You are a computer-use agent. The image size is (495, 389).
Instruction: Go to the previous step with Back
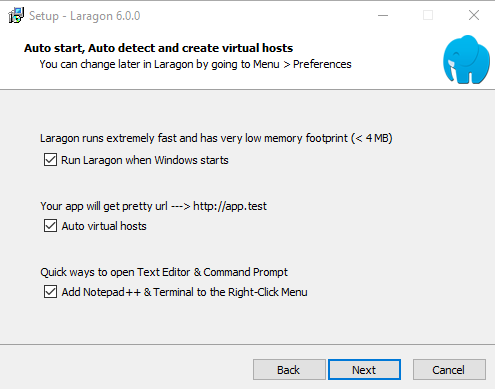coord(289,369)
